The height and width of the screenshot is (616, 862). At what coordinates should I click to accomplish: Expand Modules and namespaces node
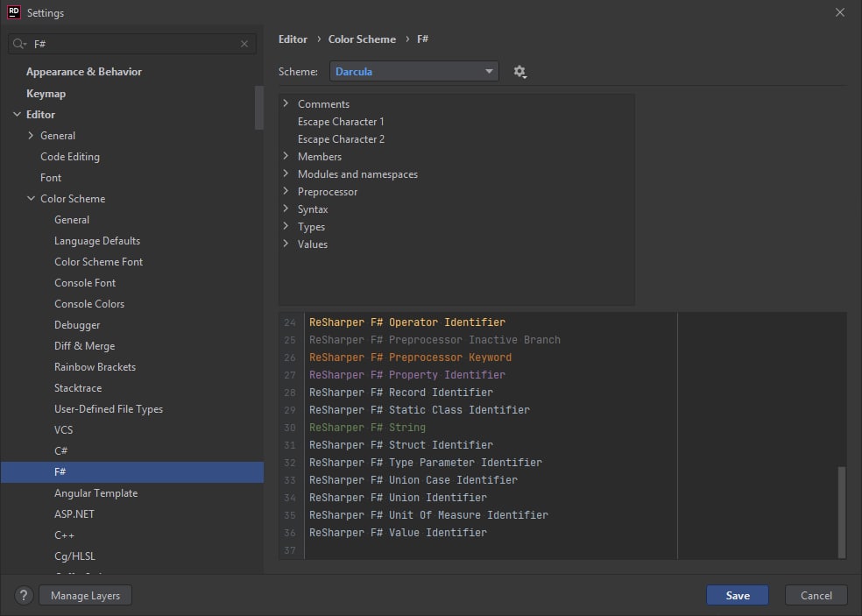tap(286, 173)
